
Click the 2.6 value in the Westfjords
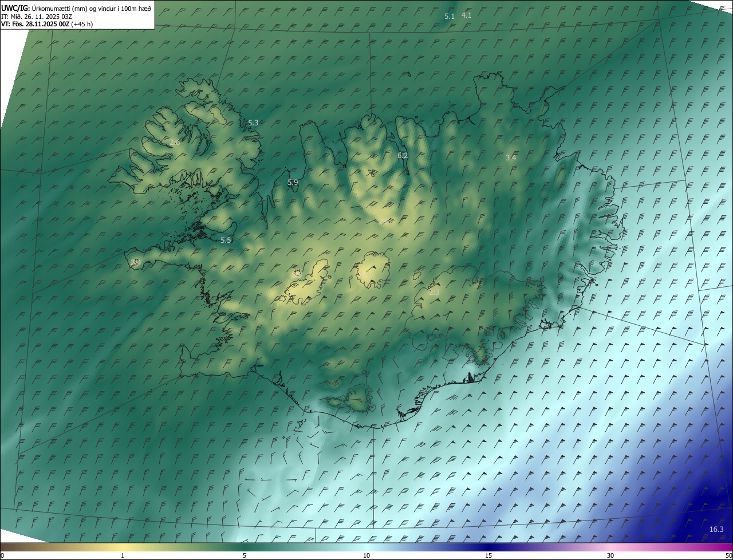(175, 142)
